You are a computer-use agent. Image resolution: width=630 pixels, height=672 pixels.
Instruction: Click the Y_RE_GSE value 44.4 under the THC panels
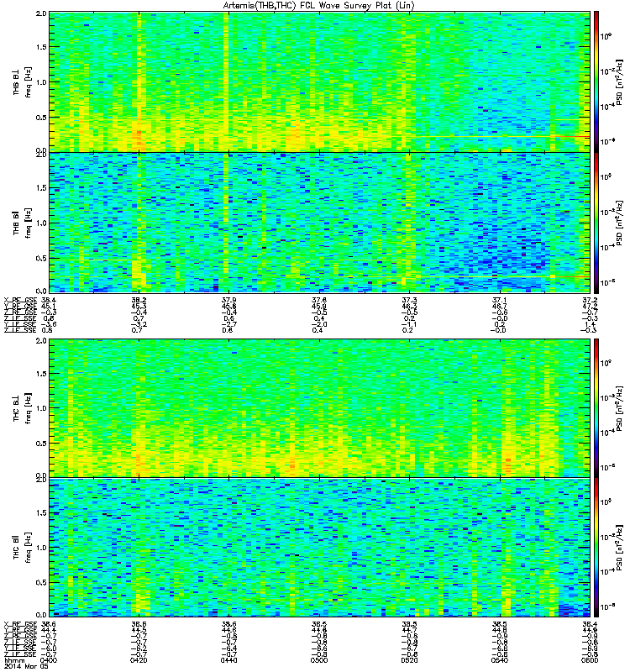coord(49,630)
